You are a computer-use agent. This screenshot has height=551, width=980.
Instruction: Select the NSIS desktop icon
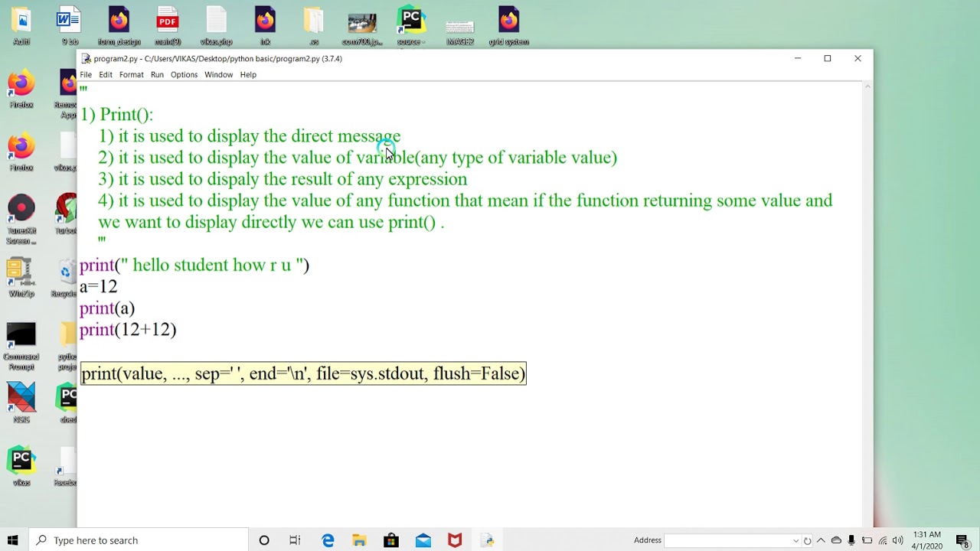click(21, 403)
